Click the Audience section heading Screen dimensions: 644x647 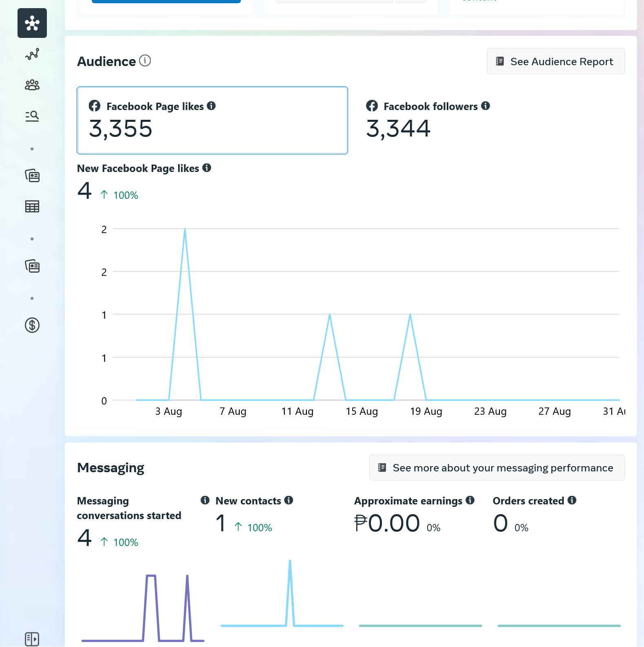pos(106,61)
